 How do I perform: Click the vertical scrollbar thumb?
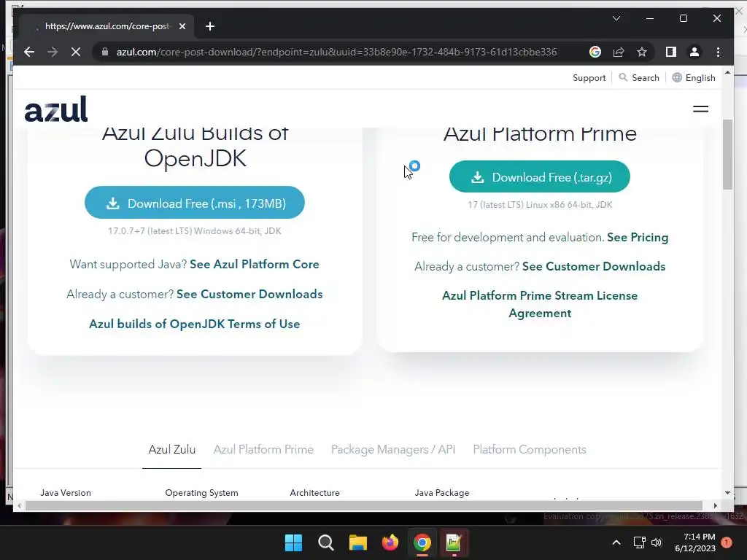pos(727,155)
